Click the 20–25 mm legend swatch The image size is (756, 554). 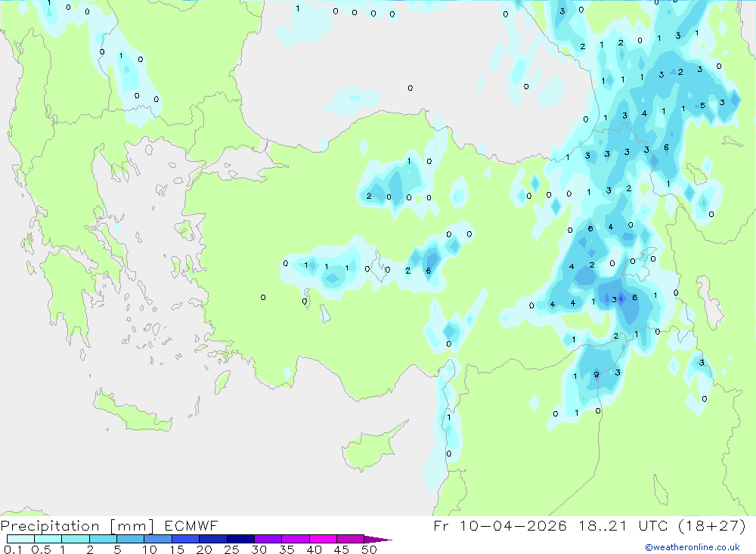point(212,539)
